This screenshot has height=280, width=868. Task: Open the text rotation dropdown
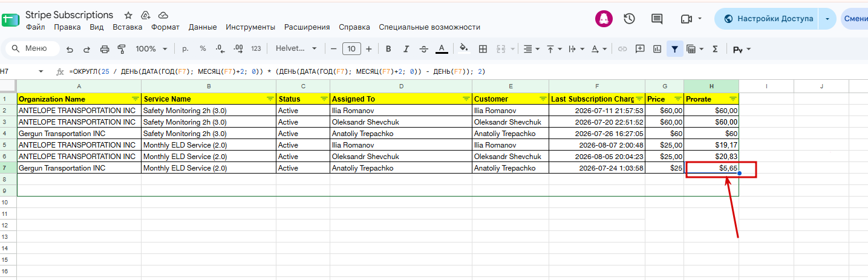[x=599, y=49]
